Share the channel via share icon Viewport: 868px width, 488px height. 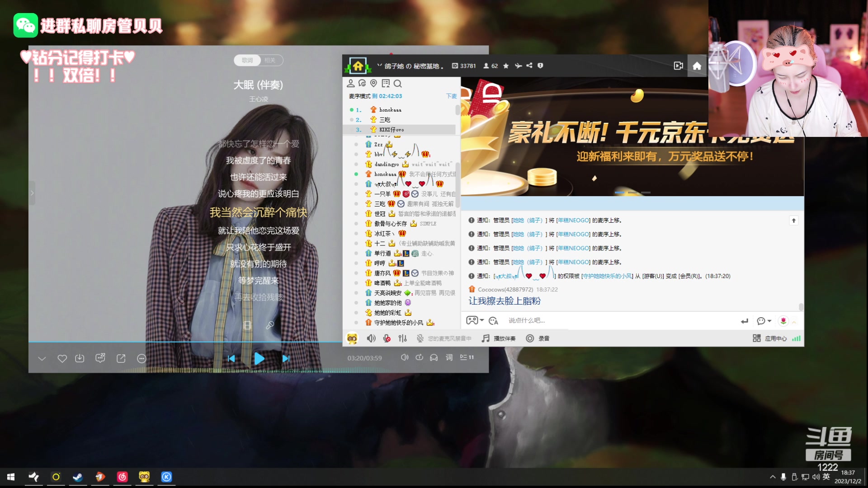click(529, 66)
